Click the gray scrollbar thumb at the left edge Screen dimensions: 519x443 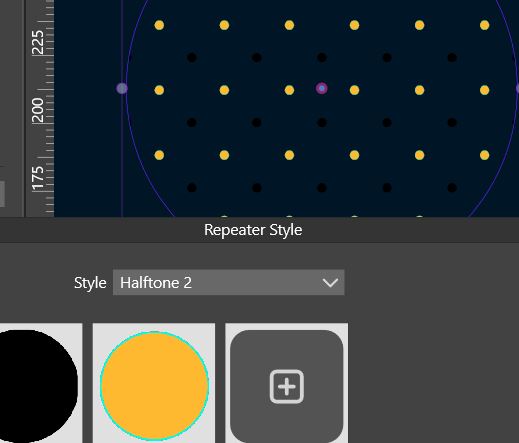(2, 194)
